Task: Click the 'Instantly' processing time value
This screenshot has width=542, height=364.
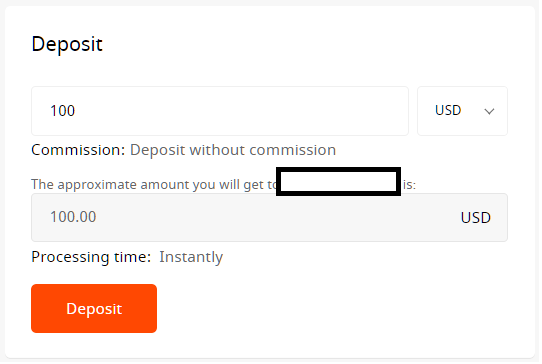Action: (192, 258)
